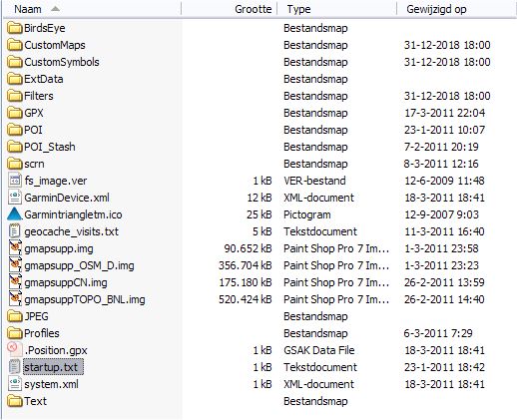Click the system.xml document icon
The image size is (517, 420).
coord(15,384)
